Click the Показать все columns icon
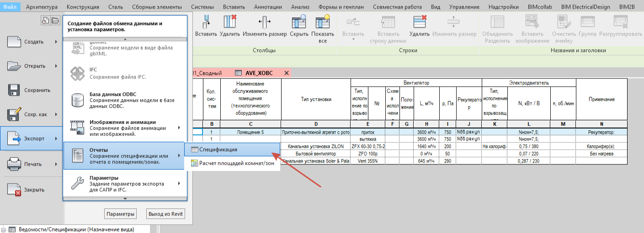The height and width of the screenshot is (233, 644). (x=323, y=22)
